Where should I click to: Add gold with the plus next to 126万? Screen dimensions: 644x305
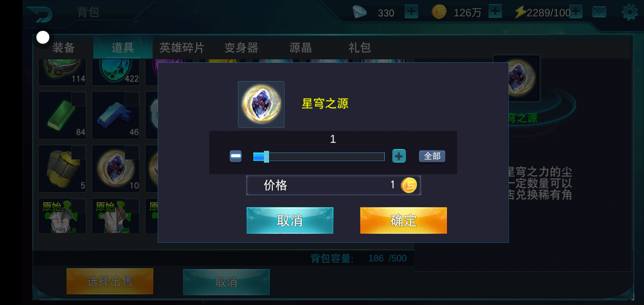(x=495, y=11)
